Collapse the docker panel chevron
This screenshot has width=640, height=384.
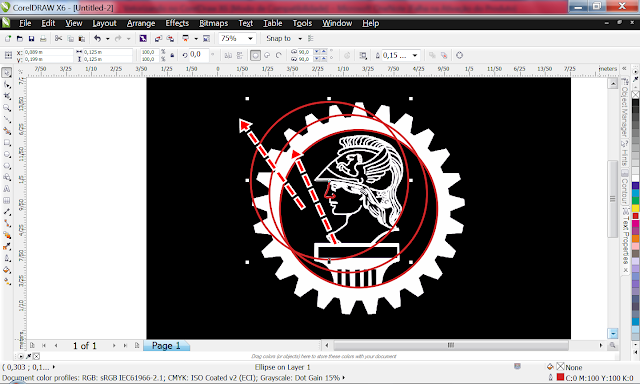pos(624,68)
